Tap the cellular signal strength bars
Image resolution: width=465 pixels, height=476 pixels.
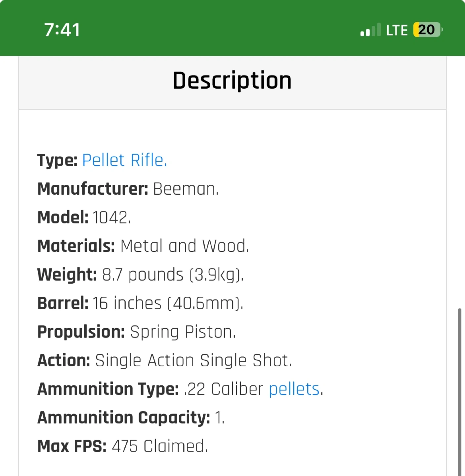point(370,30)
